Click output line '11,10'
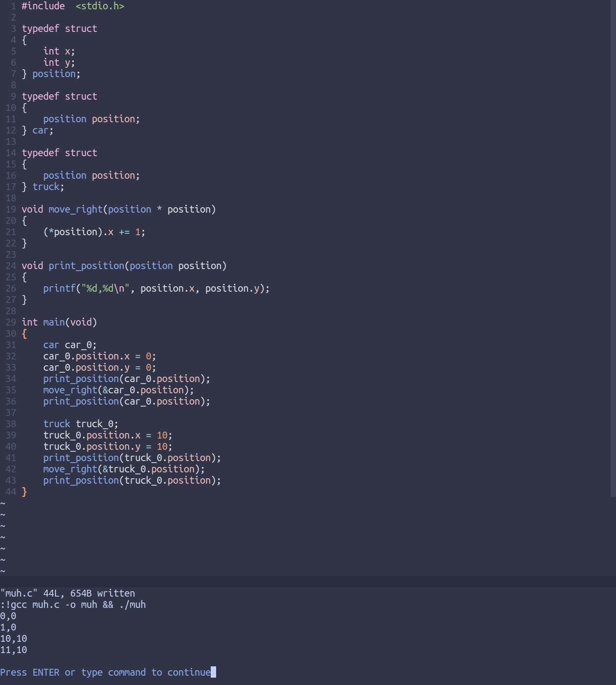This screenshot has width=616, height=685. pos(13,650)
